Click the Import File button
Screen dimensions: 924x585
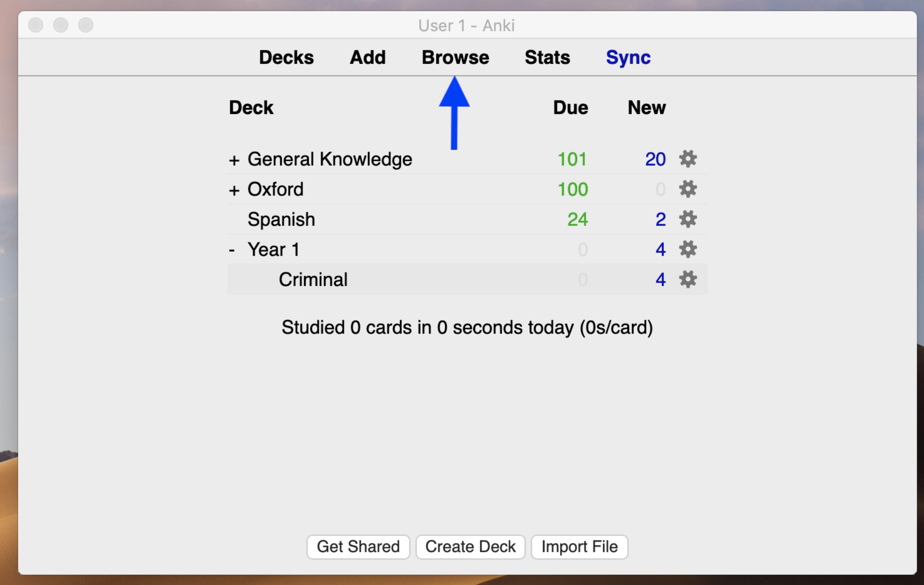point(579,547)
